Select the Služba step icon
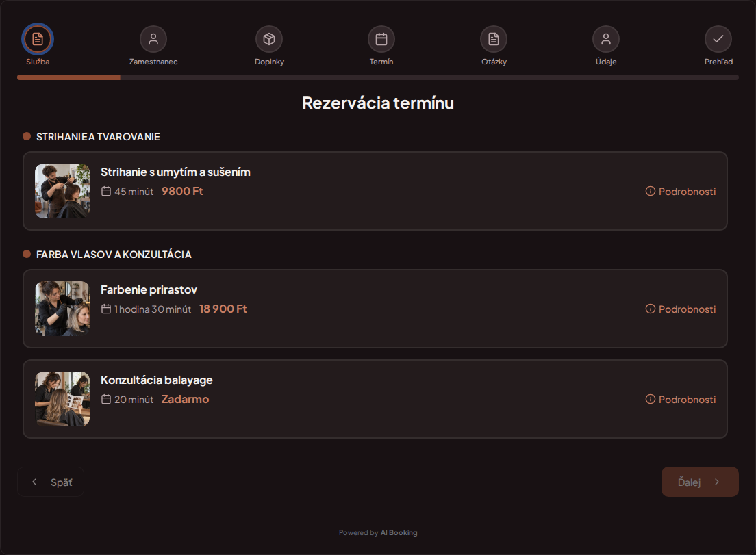The height and width of the screenshot is (555, 756). [x=38, y=39]
